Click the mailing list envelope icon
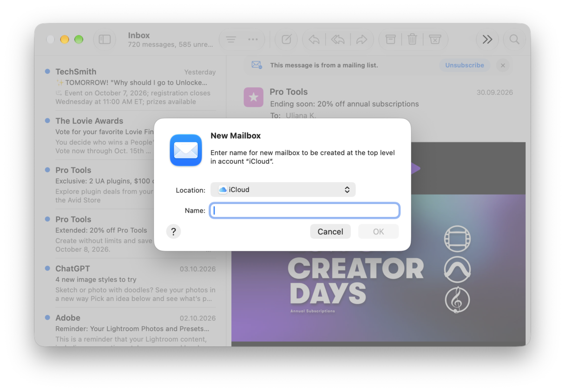The width and height of the screenshot is (565, 392). tap(256, 65)
